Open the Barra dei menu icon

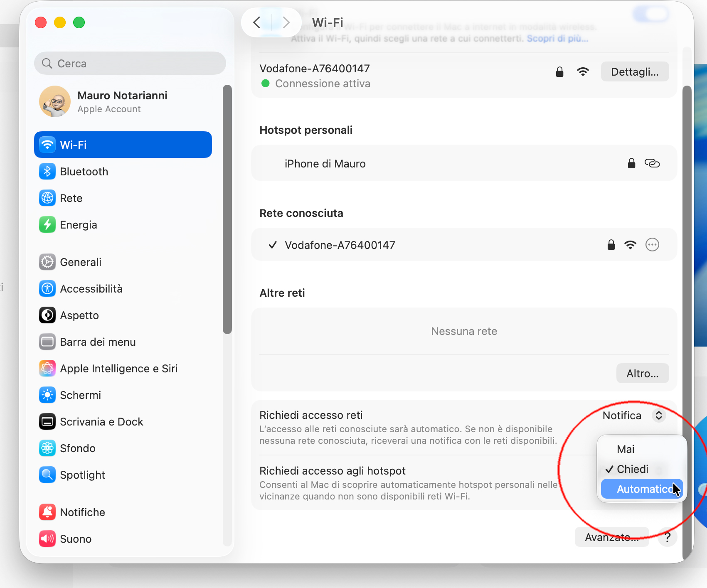click(47, 342)
